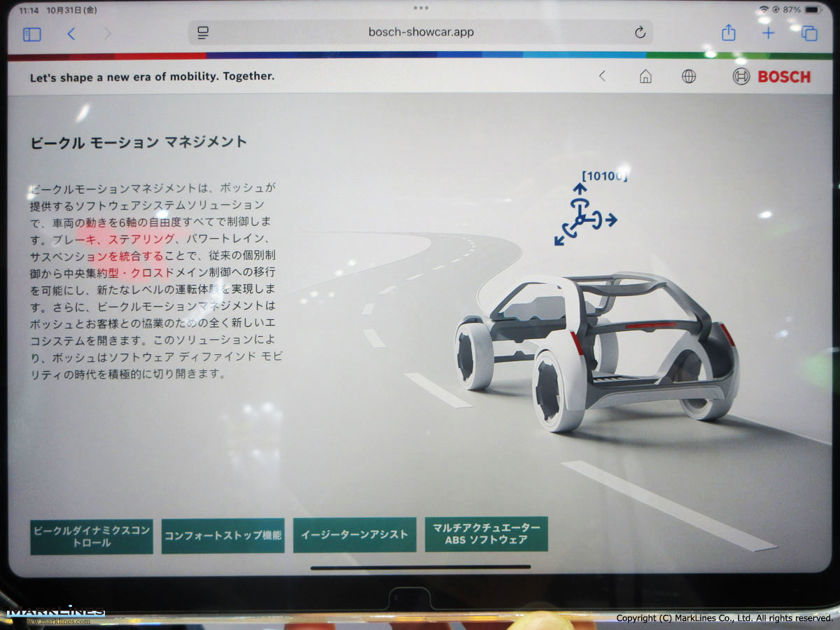The height and width of the screenshot is (630, 840).
Task: Open the language globe selector
Action: click(689, 77)
